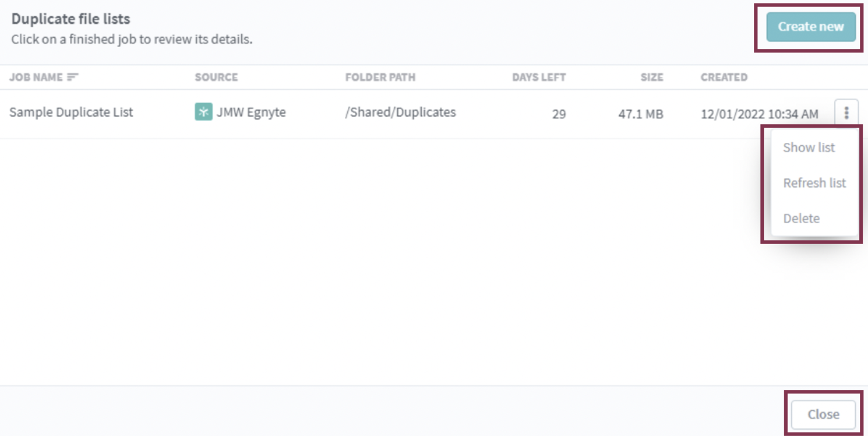
Task: Click the JOB NAME column header
Action: [x=36, y=77]
